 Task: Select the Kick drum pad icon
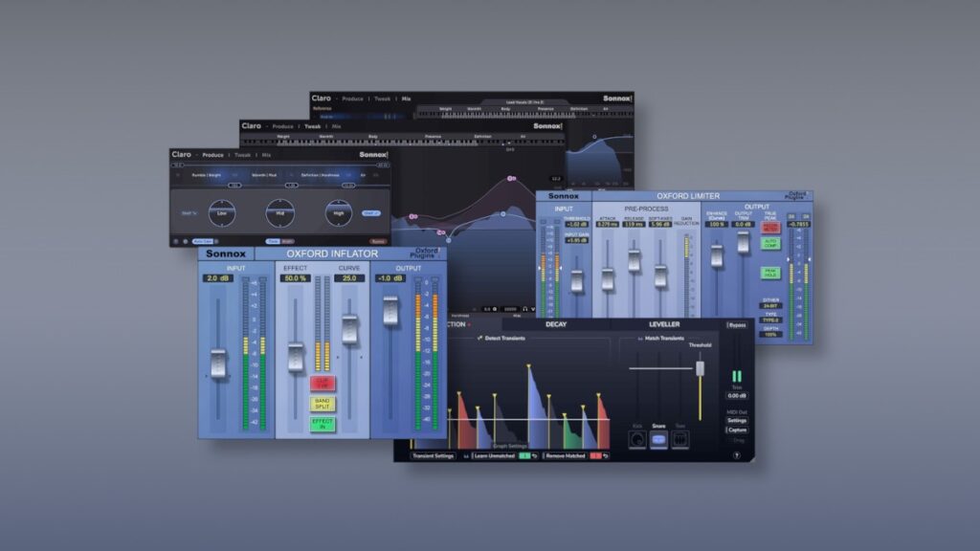637,439
